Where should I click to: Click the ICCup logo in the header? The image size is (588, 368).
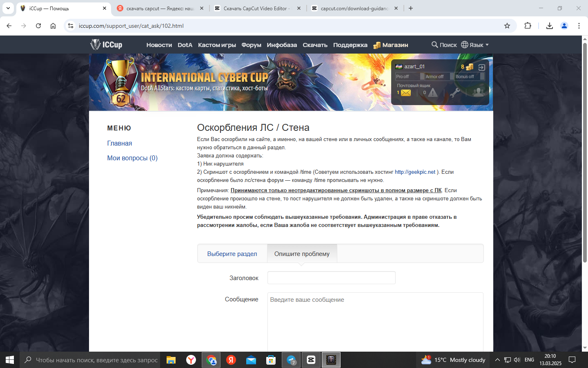(106, 45)
